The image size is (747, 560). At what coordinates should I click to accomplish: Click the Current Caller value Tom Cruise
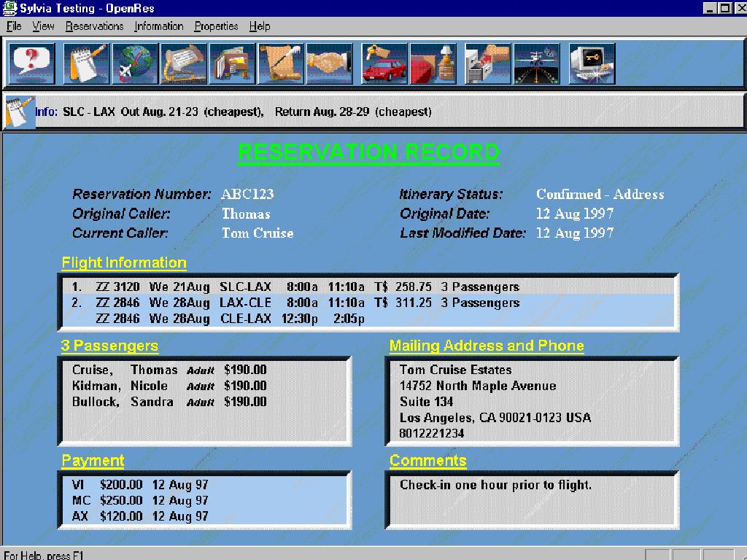click(258, 233)
